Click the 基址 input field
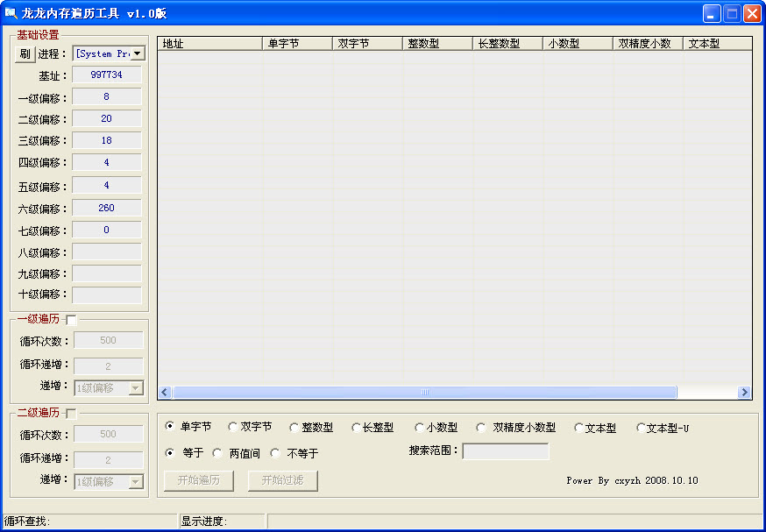 106,75
